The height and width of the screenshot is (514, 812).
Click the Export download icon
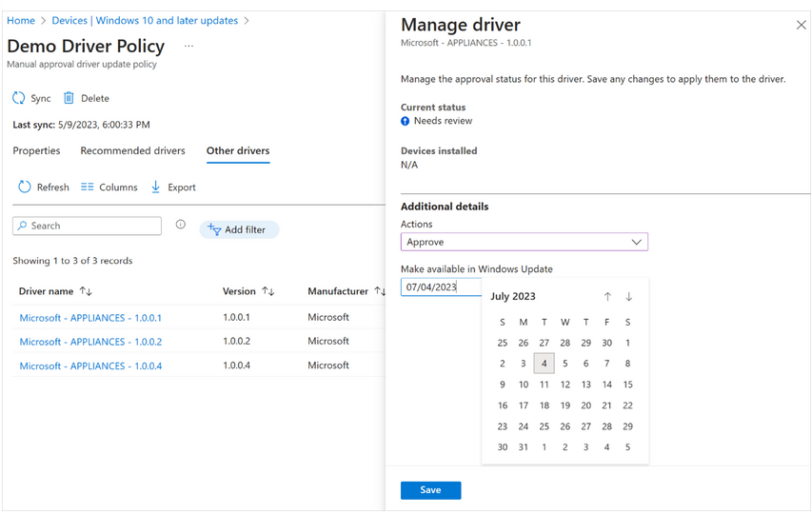point(156,188)
